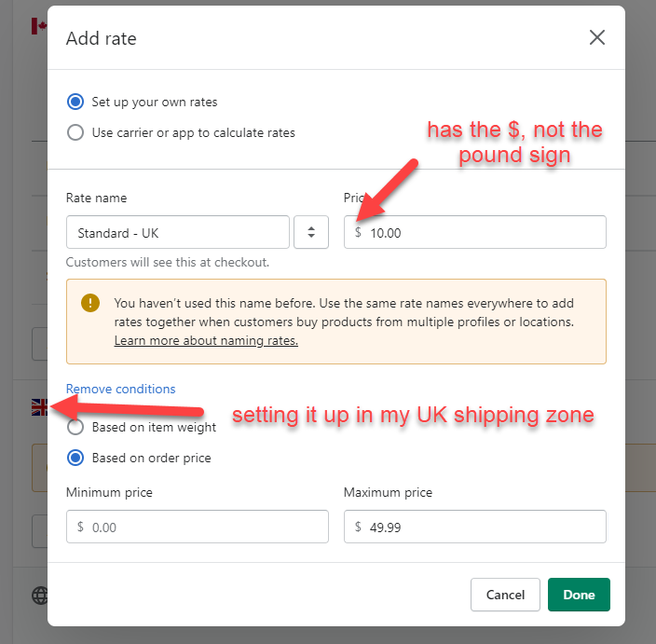Click the United Kingdom flag icon
The width and height of the screenshot is (656, 644).
click(x=40, y=406)
